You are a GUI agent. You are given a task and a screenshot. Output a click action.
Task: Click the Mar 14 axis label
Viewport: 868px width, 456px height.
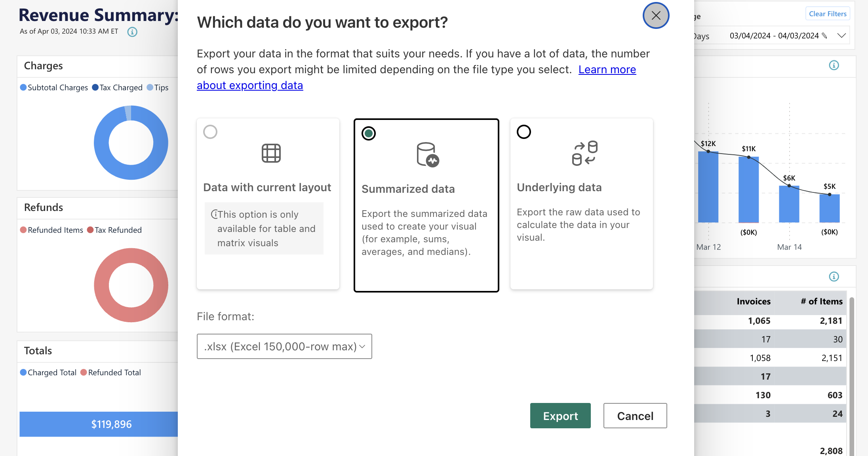point(789,247)
